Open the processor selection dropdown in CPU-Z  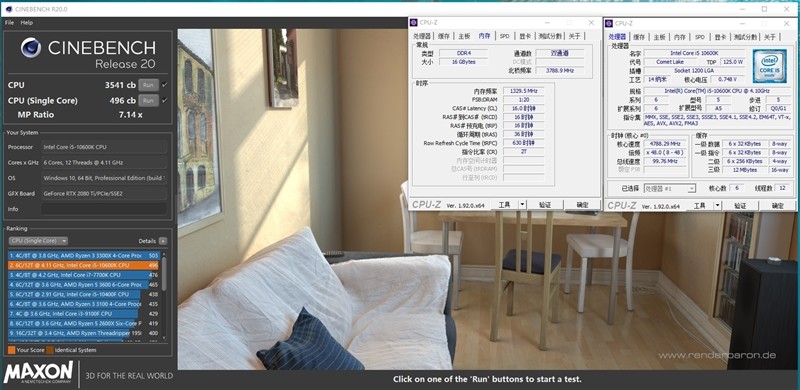point(670,188)
